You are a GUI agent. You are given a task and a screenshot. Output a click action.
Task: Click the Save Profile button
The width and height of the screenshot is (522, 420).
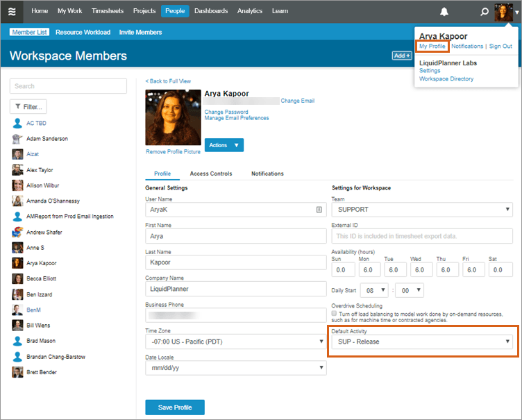[x=175, y=407]
